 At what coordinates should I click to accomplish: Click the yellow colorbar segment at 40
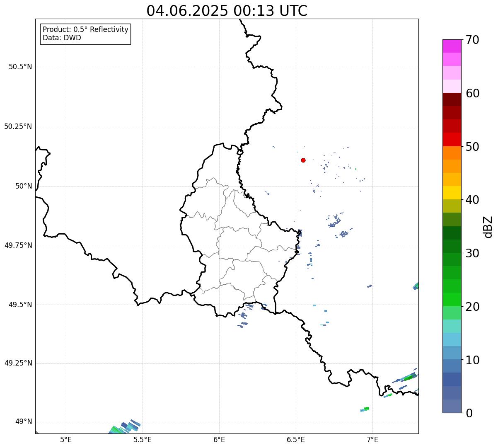coord(452,193)
